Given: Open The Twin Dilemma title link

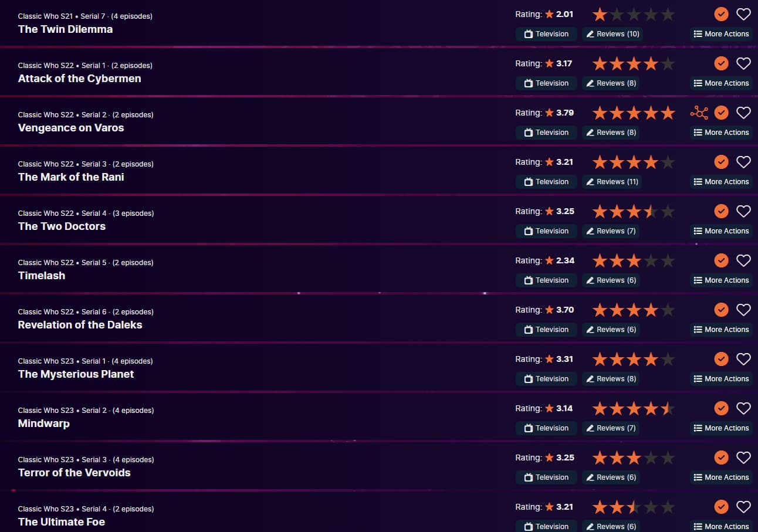Looking at the screenshot, I should click(x=65, y=29).
